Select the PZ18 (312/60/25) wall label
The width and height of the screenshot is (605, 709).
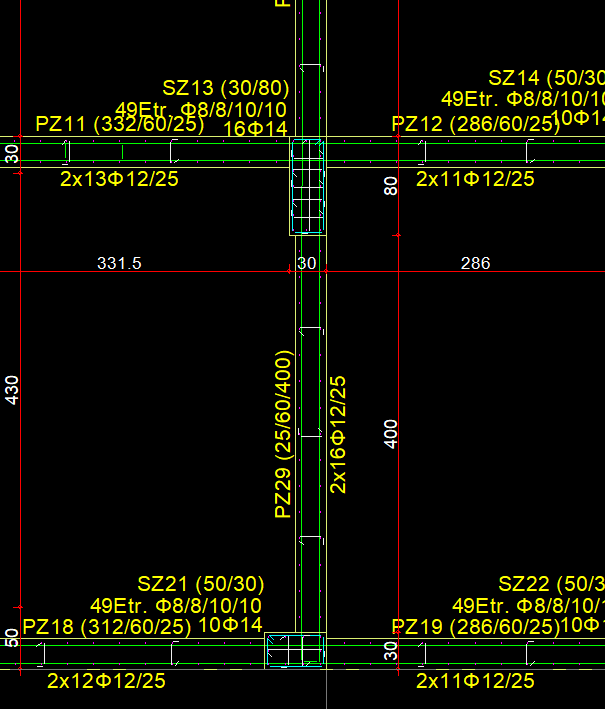pos(107,627)
